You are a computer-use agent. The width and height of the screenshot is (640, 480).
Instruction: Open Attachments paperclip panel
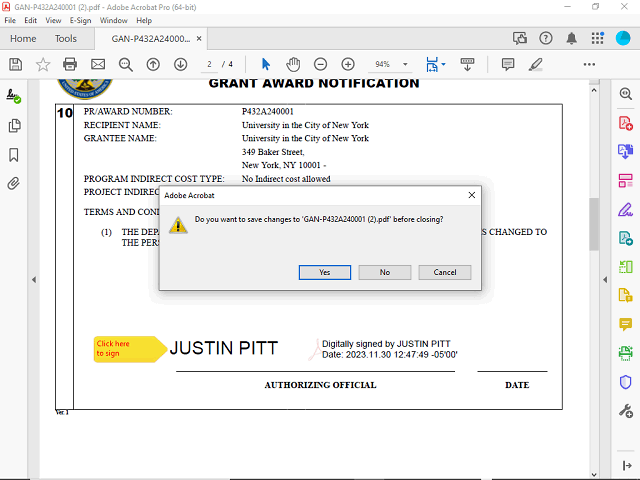point(13,184)
